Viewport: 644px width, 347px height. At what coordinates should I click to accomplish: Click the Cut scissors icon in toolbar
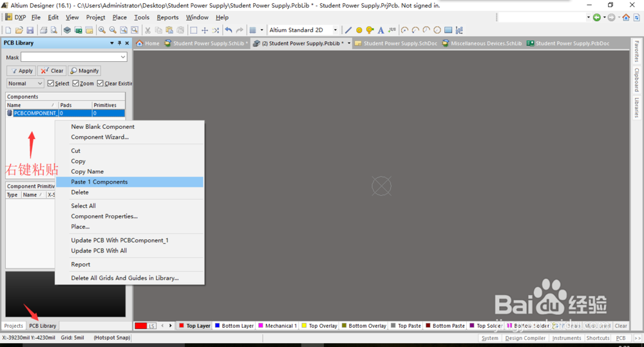[147, 30]
